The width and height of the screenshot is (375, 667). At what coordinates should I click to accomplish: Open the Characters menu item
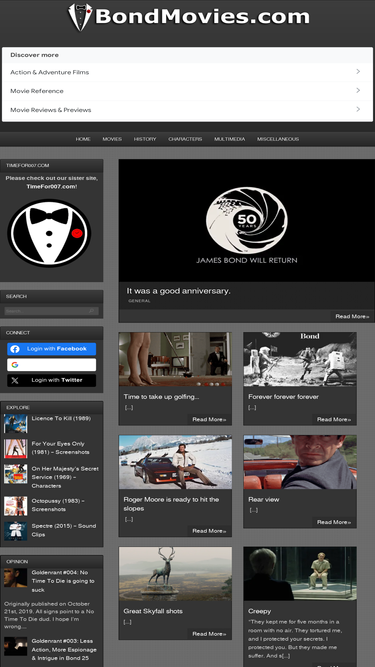point(185,139)
